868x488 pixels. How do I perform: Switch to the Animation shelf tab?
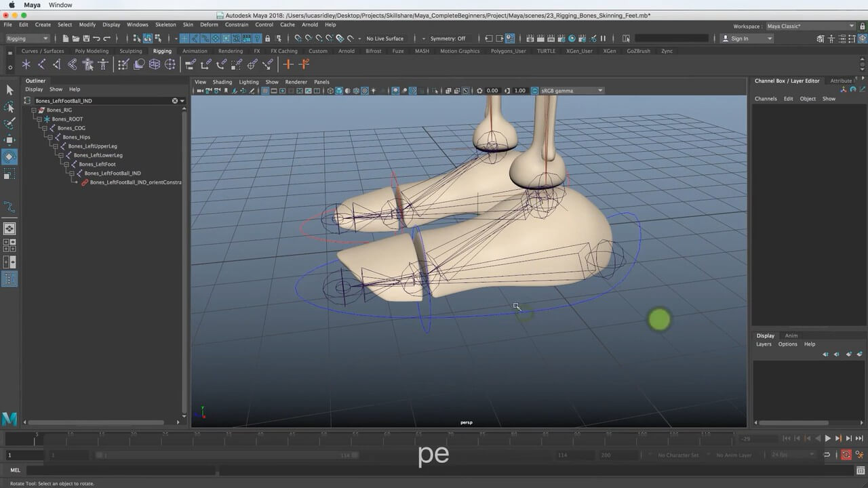(195, 51)
